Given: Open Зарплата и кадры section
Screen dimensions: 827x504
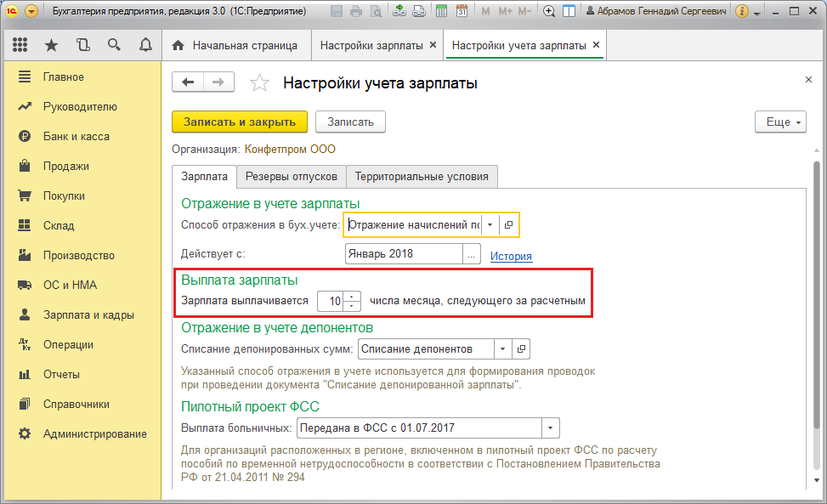Looking at the screenshot, I should 82,314.
